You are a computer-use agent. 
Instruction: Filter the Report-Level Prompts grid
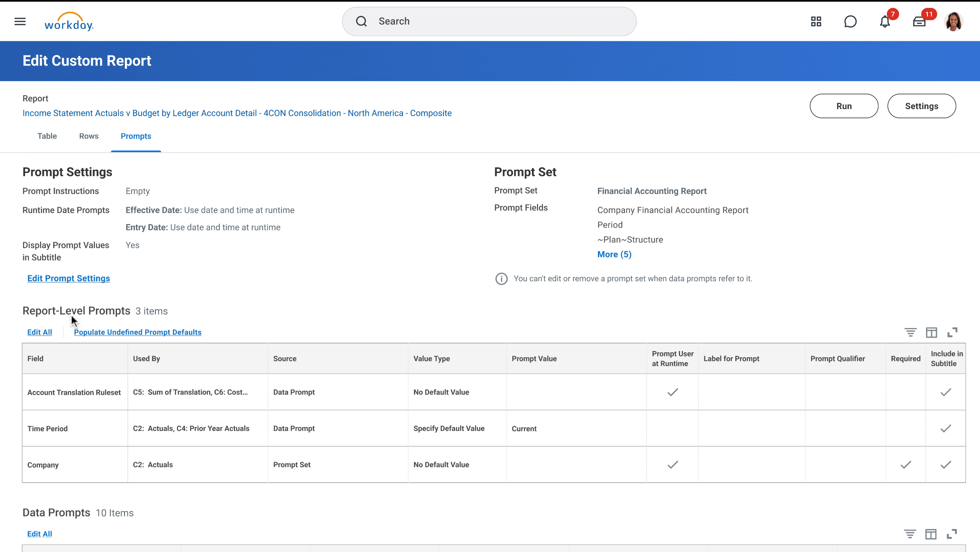(910, 332)
